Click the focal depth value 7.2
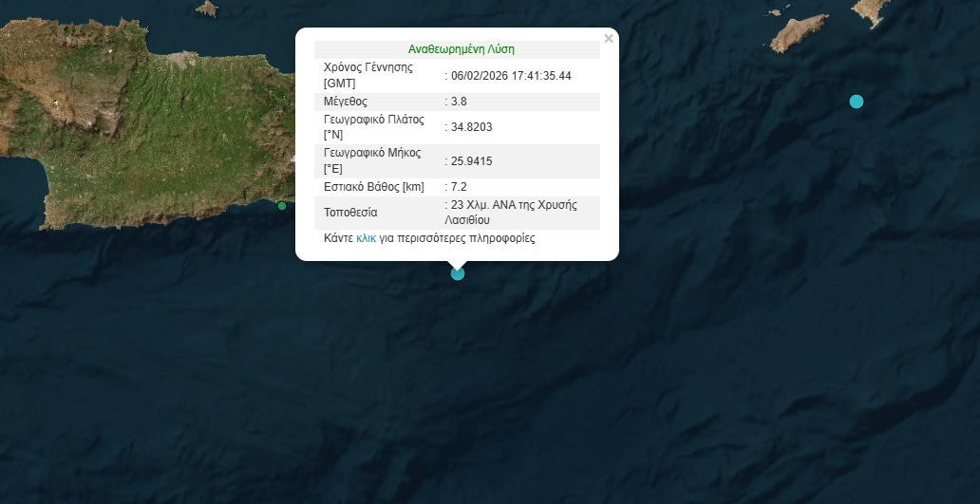 [x=459, y=187]
